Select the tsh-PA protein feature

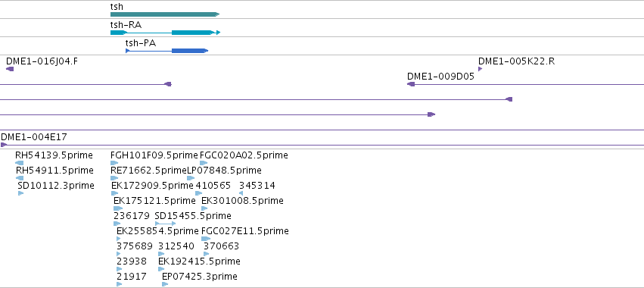(x=166, y=51)
